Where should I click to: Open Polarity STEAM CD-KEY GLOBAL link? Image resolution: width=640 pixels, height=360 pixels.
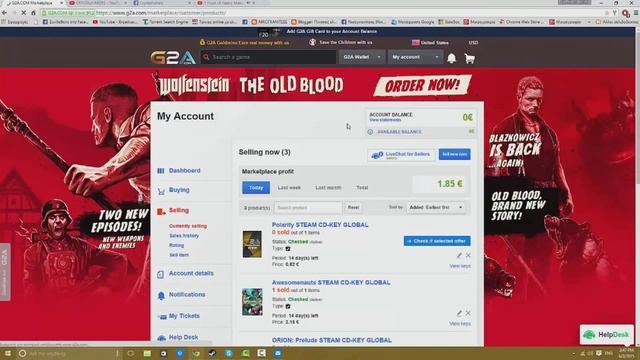tap(320, 225)
